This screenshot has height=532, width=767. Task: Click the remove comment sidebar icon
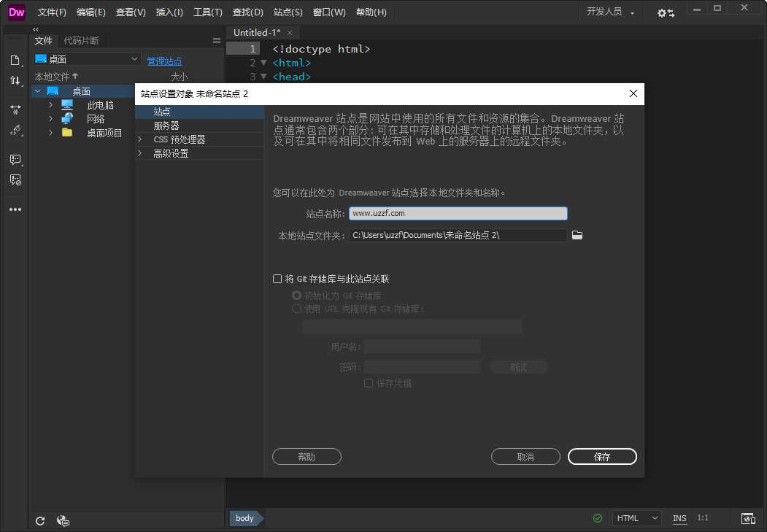(15, 180)
